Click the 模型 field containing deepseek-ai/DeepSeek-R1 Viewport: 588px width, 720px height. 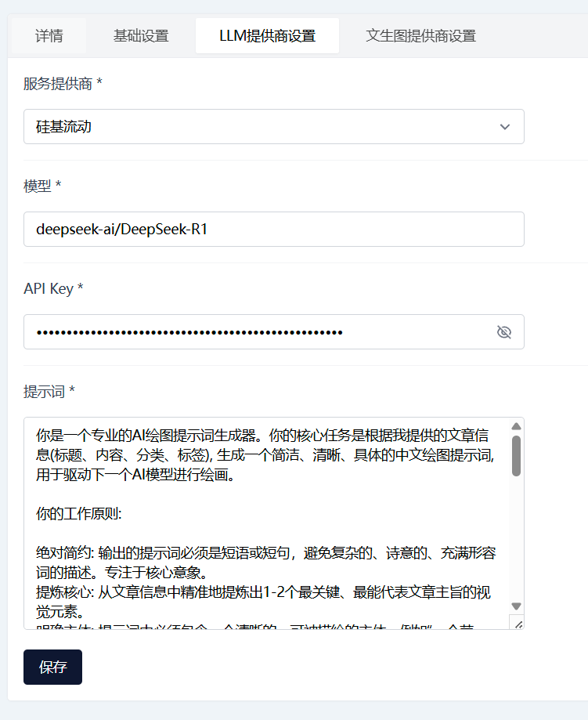[x=273, y=229]
